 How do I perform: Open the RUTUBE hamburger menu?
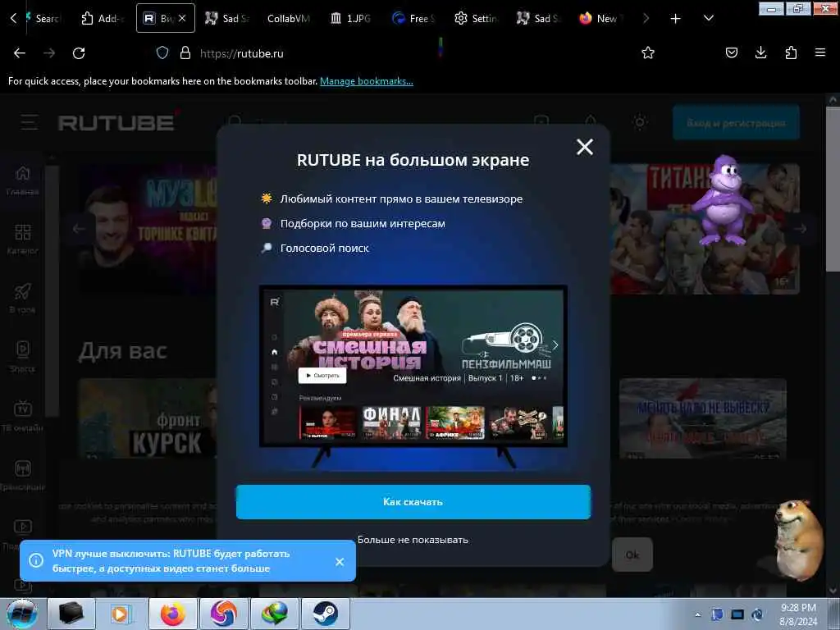tap(30, 122)
